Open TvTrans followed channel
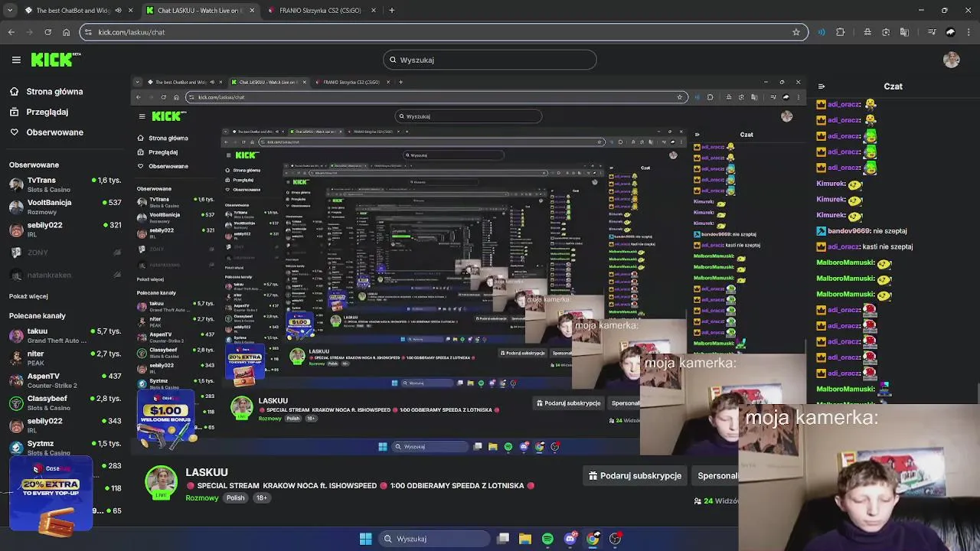This screenshot has width=980, height=551. pos(64,184)
